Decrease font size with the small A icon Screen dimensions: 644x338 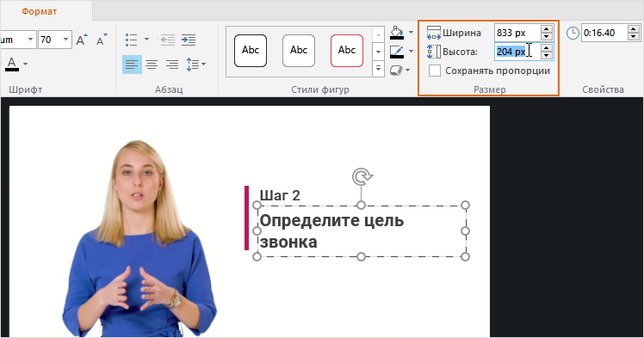(102, 40)
